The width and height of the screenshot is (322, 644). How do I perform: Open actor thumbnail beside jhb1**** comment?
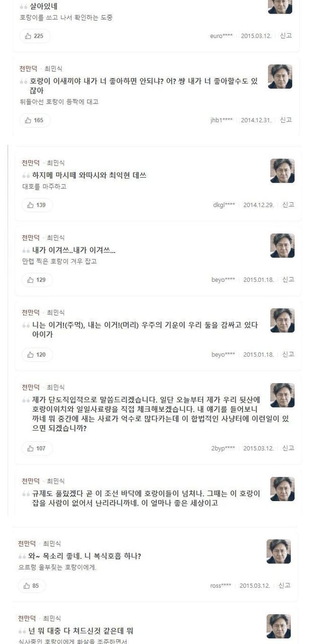280,76
